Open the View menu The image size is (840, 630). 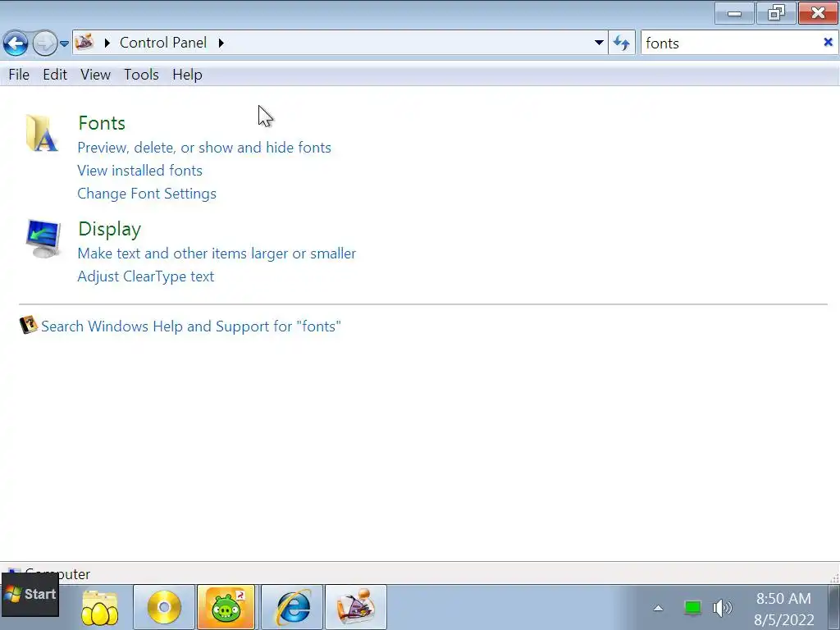(x=95, y=75)
